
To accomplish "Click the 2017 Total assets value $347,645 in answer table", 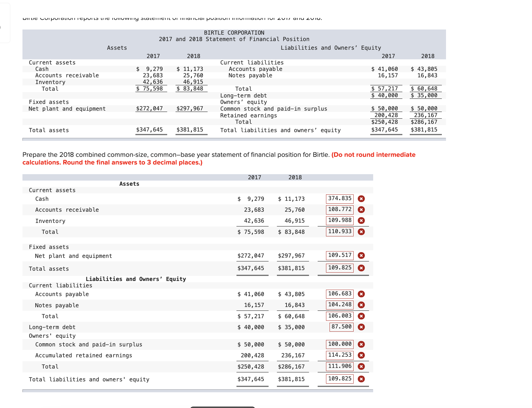I will [251, 268].
